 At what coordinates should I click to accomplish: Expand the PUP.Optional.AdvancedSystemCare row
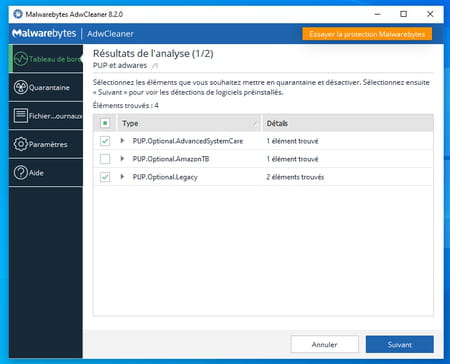click(x=122, y=141)
